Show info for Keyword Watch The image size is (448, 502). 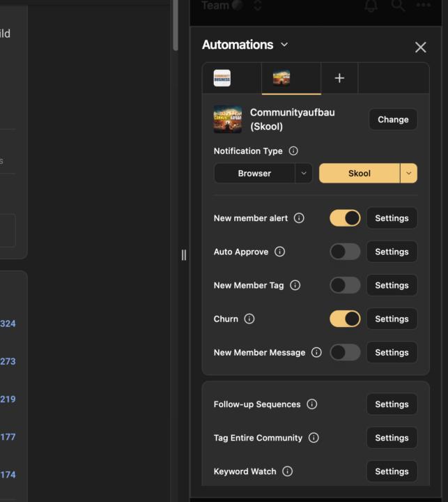tap(287, 471)
